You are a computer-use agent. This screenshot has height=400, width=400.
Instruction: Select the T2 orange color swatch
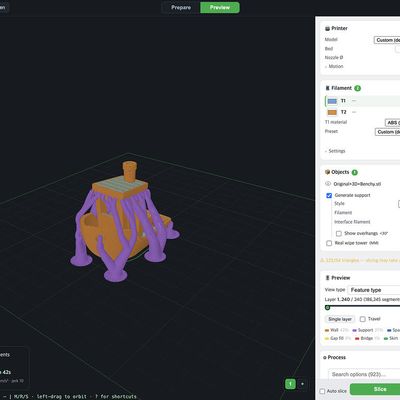point(332,112)
